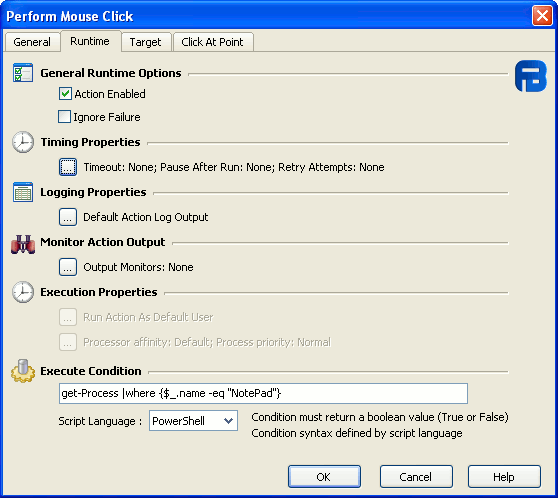Screen dimensions: 558x498
Task: Click ellipsis button beside Default Action Log Output
Action: coord(68,217)
